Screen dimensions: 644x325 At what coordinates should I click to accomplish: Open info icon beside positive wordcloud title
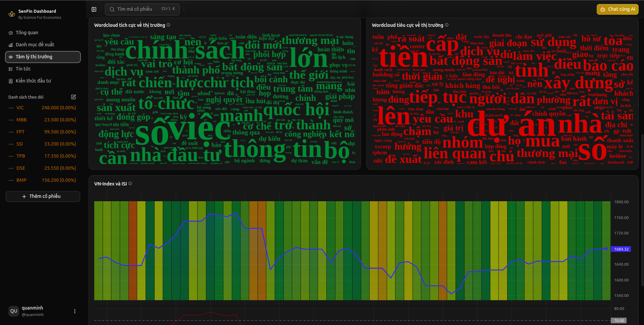168,25
